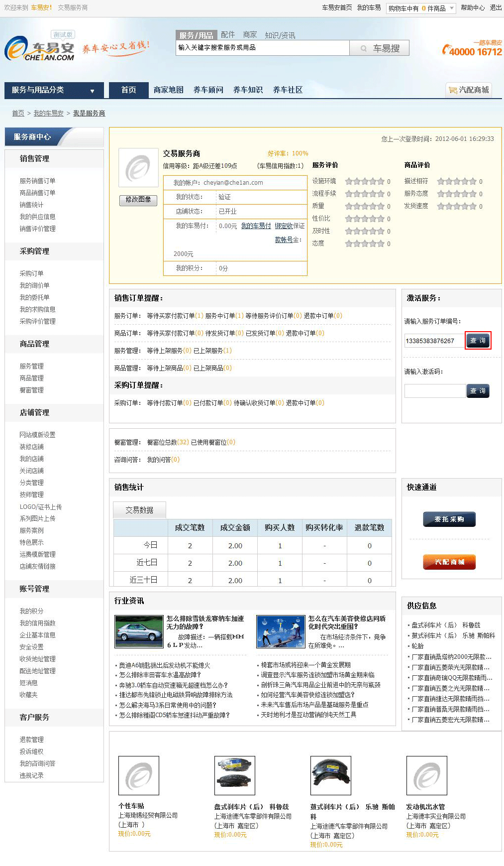504x866 pixels.
Task: Click the 我的车易安 breadcrumb link
Action: coord(48,114)
